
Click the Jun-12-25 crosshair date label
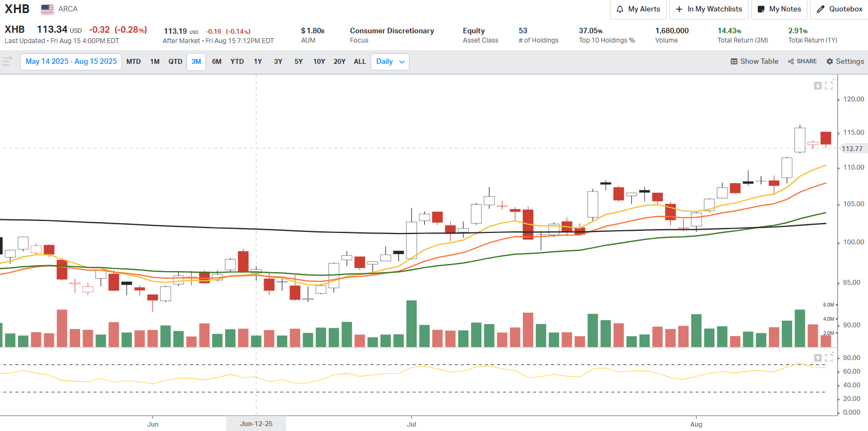point(256,424)
